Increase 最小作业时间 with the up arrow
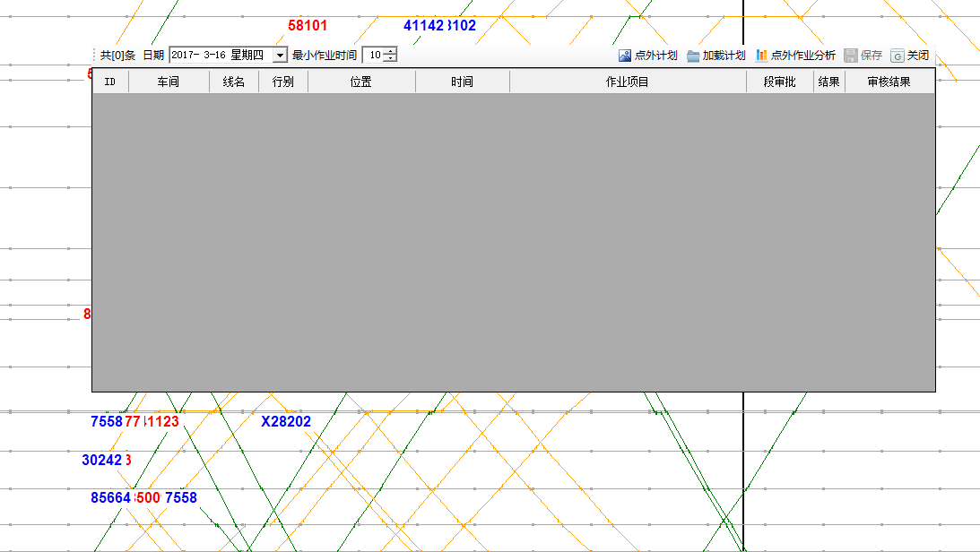 (x=389, y=51)
